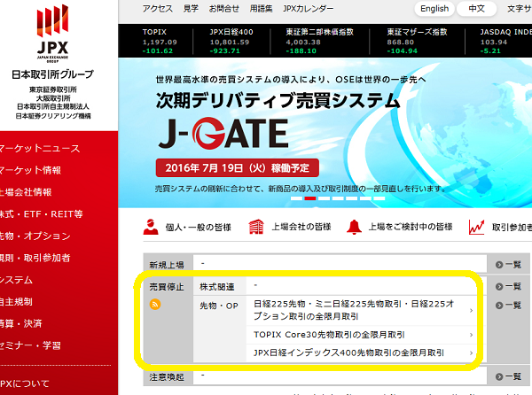
Task: Open 清算・決済 in sidebar
Action: (x=20, y=323)
